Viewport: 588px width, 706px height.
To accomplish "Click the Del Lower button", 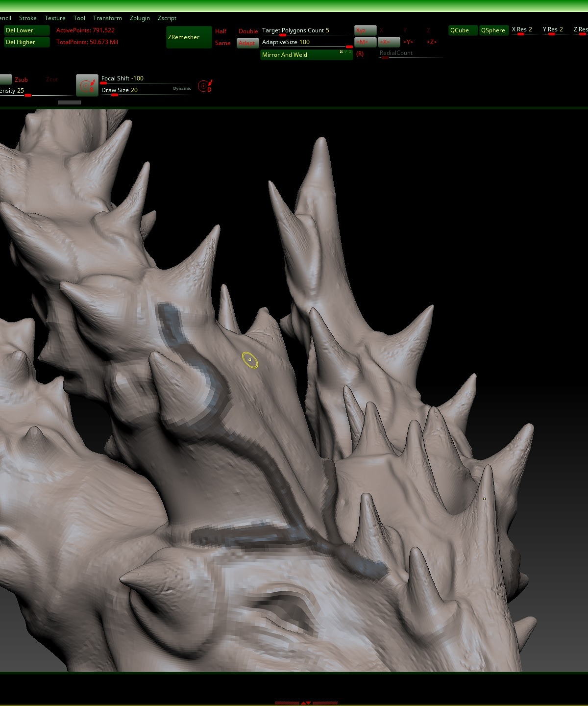I will click(27, 30).
